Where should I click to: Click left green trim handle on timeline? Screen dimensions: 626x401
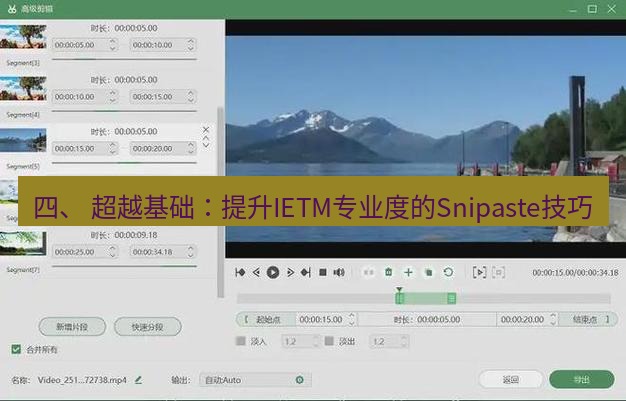click(x=400, y=298)
